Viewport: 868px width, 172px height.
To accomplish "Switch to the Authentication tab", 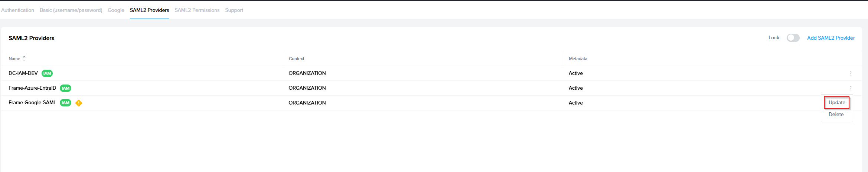I will click(x=18, y=10).
